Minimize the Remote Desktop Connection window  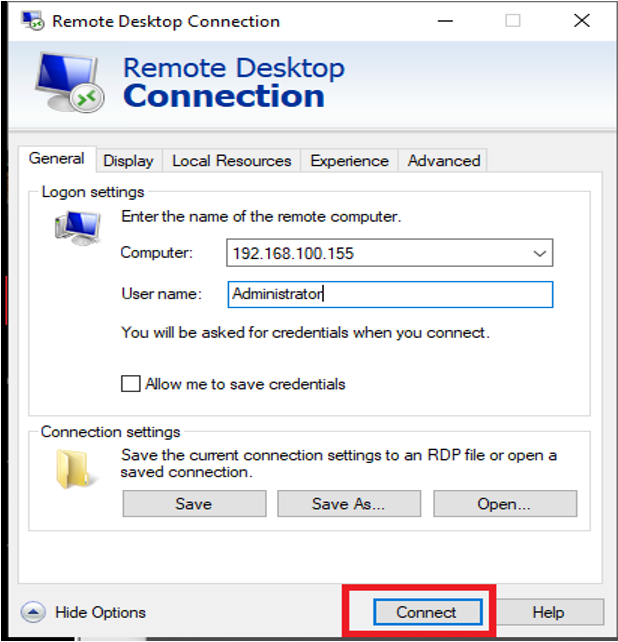click(x=445, y=20)
